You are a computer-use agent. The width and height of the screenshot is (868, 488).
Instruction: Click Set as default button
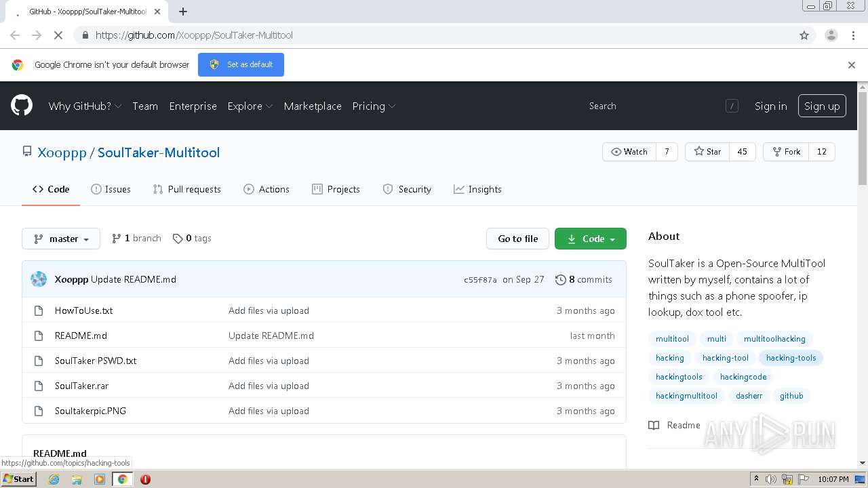241,64
